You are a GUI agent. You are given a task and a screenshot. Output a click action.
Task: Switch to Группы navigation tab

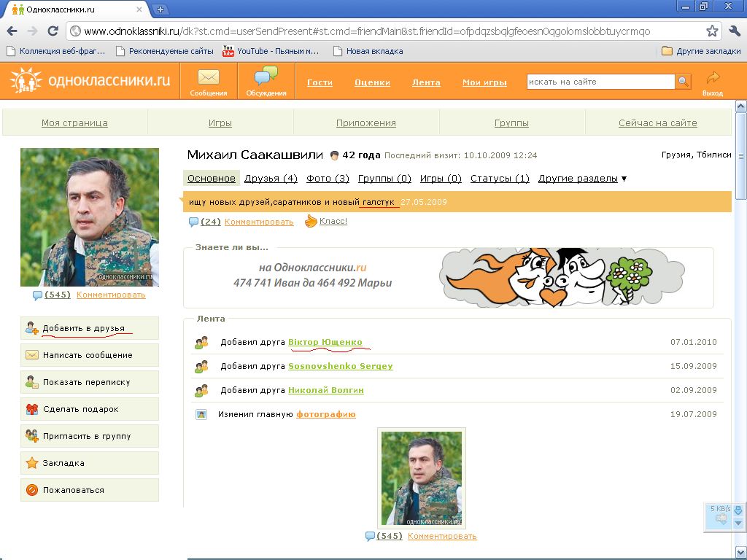point(511,122)
